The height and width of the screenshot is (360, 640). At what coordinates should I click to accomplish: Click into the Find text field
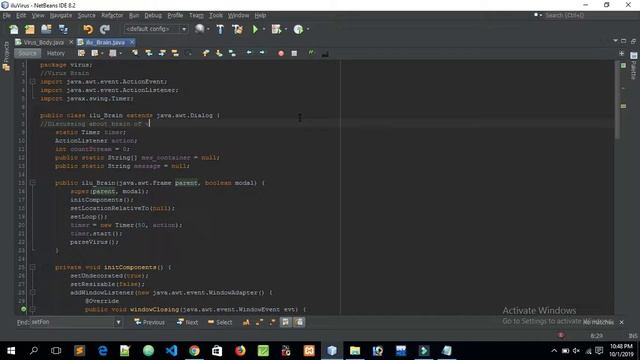point(72,322)
